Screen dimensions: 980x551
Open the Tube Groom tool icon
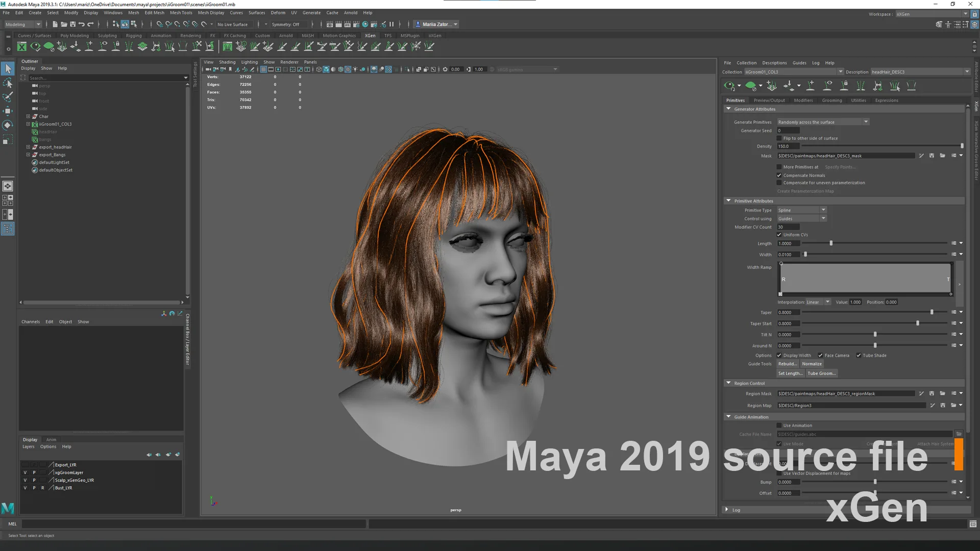[x=912, y=86]
